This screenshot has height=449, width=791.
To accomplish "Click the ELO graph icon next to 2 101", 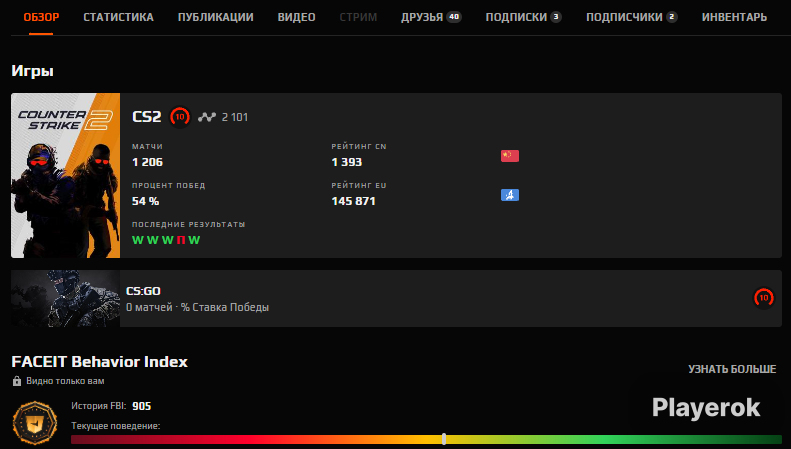I will point(207,117).
